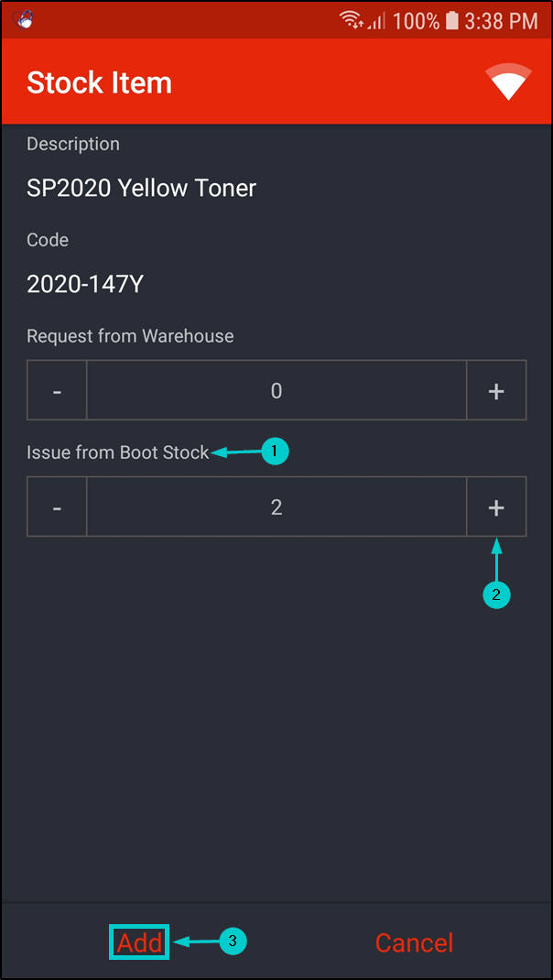The image size is (553, 980).
Task: Tap the Request from Warehouse quantity field
Action: 276,391
